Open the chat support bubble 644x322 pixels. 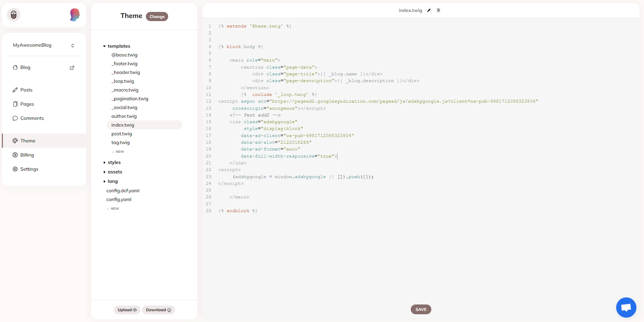[x=626, y=308]
